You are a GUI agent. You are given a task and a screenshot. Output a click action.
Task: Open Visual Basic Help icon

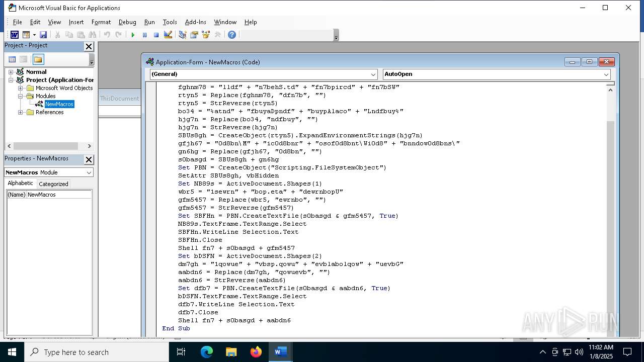231,35
